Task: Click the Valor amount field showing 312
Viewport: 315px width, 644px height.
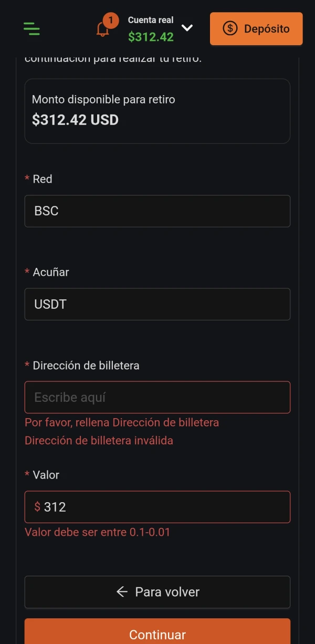Action: coord(163,507)
